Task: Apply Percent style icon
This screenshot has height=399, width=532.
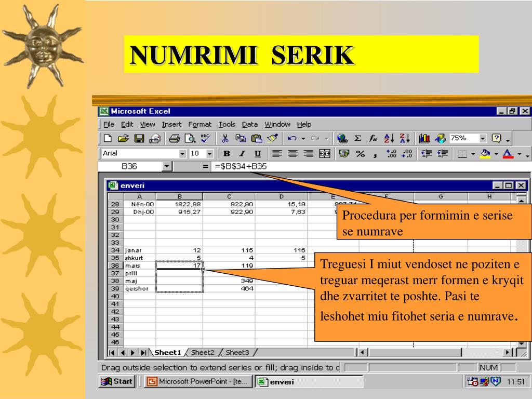Action: pyautogui.click(x=361, y=154)
